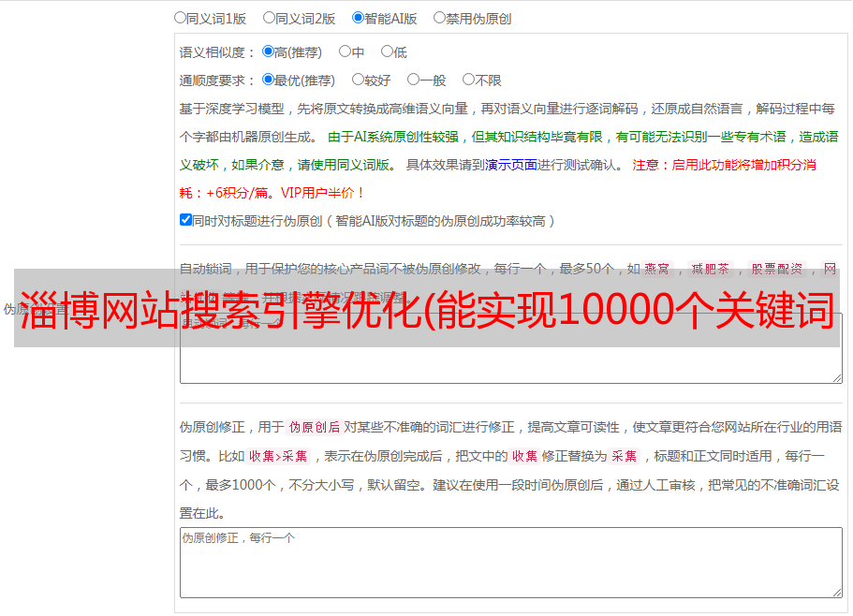Choose the 智能AI版 radio option
Image resolution: width=853 pixels, height=616 pixels.
click(358, 18)
